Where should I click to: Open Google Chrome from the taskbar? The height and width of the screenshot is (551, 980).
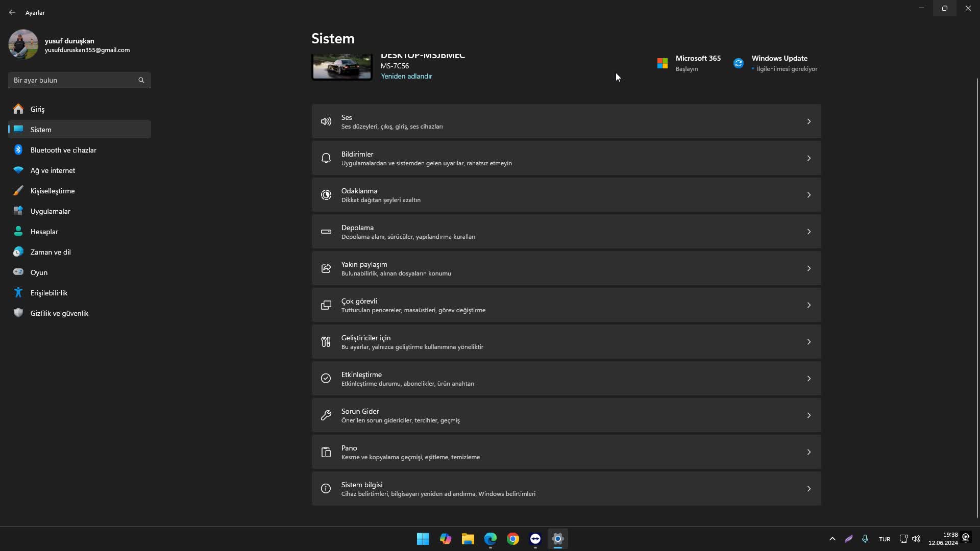pos(513,539)
